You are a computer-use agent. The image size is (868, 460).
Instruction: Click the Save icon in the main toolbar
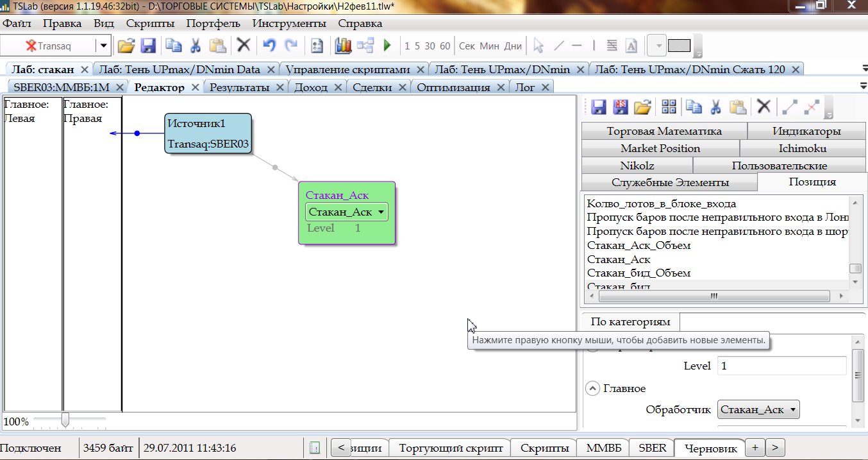(x=148, y=46)
